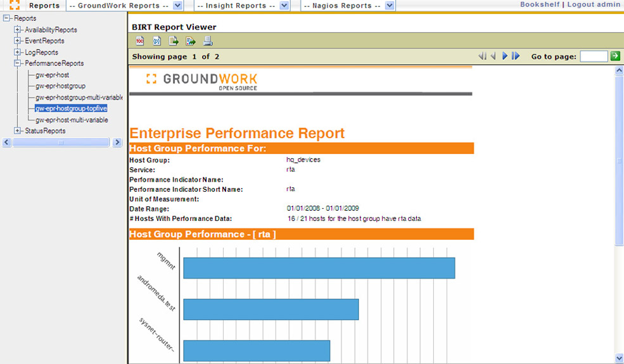Image resolution: width=624 pixels, height=364 pixels.
Task: Open GroundWork Reports dropdown arrow
Action: click(x=178, y=6)
